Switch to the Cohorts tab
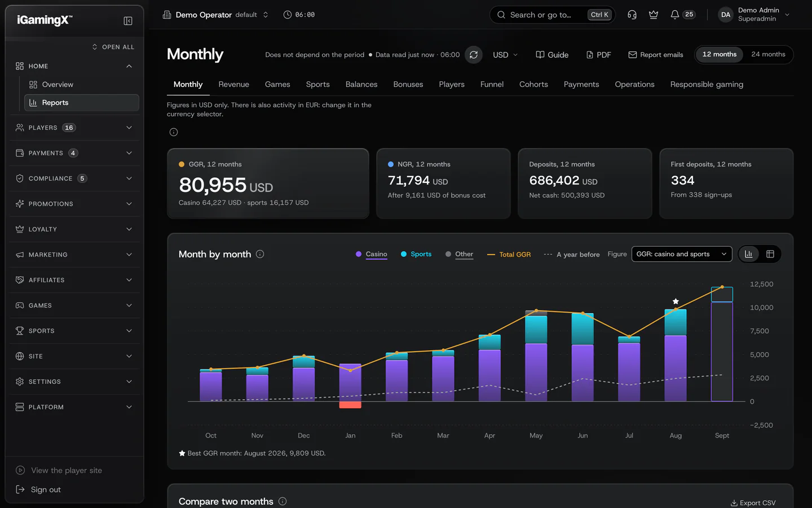The width and height of the screenshot is (812, 508). [x=533, y=85]
